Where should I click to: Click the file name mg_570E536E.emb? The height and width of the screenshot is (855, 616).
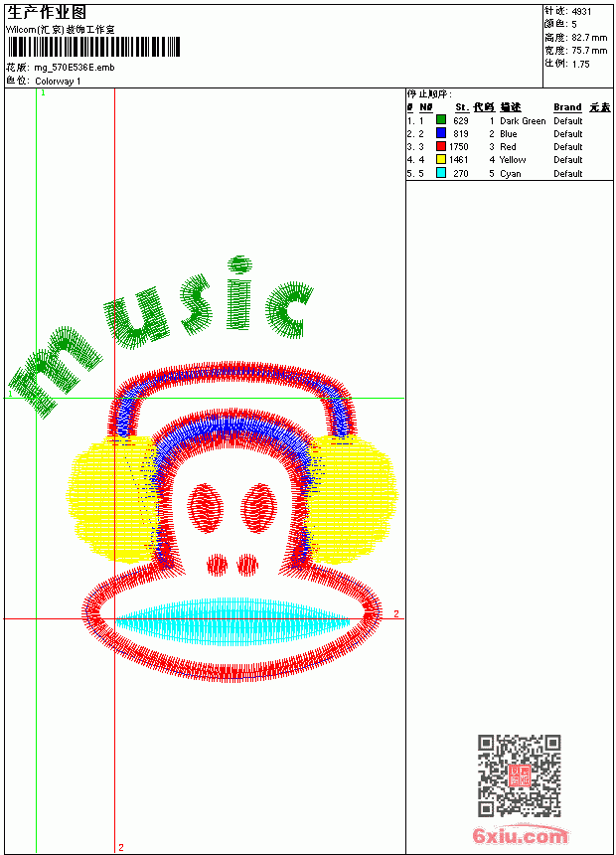pyautogui.click(x=75, y=68)
